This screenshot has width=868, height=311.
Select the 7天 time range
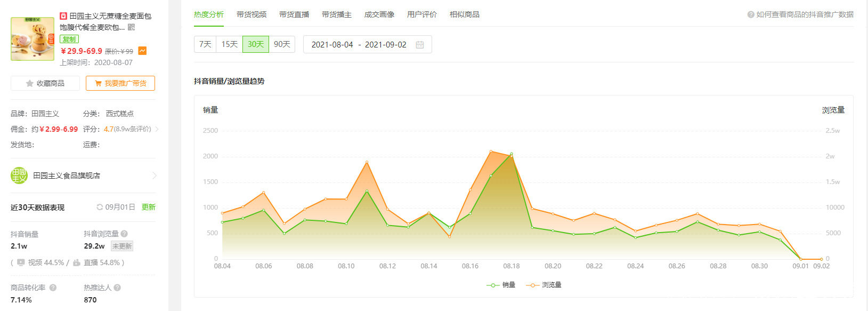pos(205,44)
